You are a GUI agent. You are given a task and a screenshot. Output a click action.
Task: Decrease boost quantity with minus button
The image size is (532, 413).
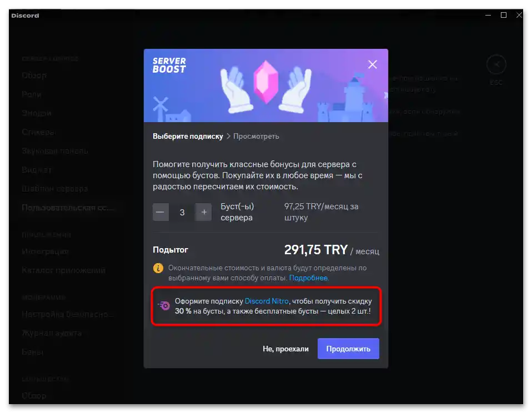pos(160,212)
